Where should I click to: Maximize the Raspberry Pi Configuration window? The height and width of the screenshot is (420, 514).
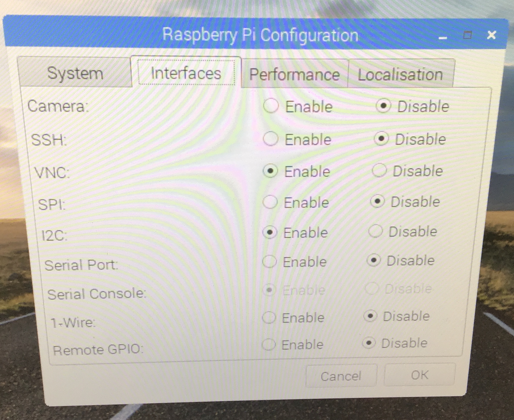[467, 35]
